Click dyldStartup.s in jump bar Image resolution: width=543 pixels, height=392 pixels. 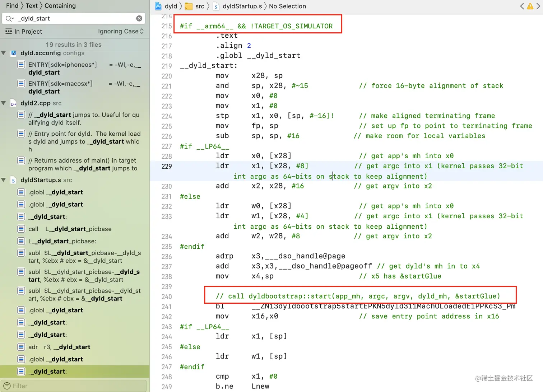click(237, 6)
